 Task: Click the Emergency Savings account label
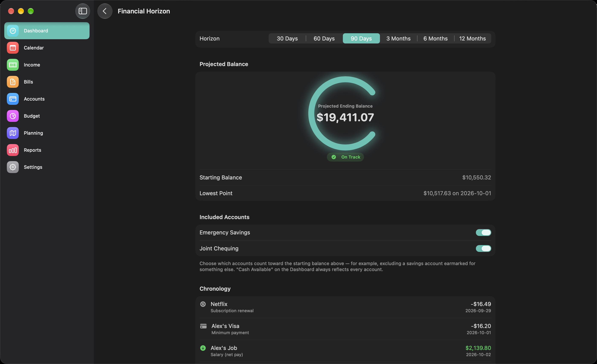(225, 233)
